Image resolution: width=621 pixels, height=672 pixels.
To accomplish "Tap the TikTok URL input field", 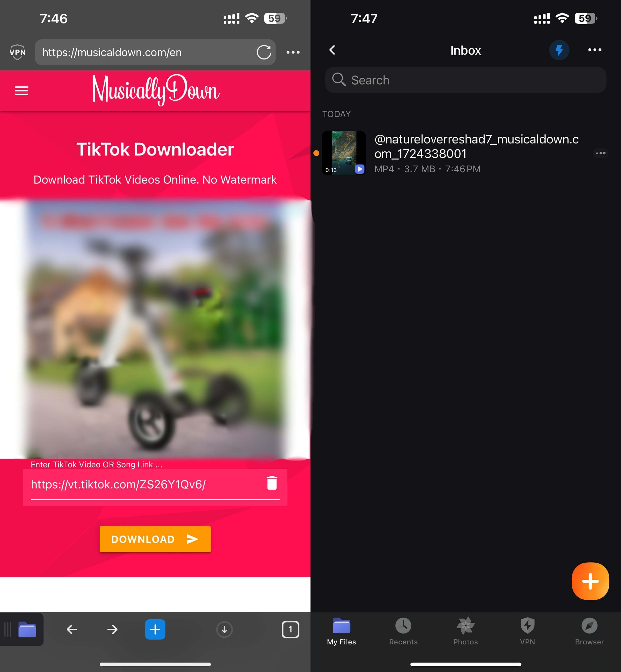I will (x=155, y=484).
